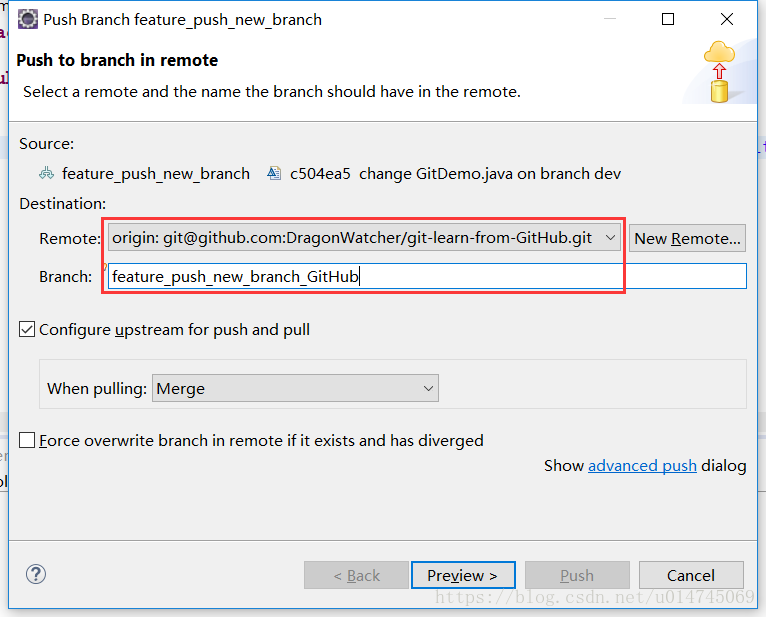Click the cloud push wizard image
This screenshot has height=617, width=766.
coord(719,72)
